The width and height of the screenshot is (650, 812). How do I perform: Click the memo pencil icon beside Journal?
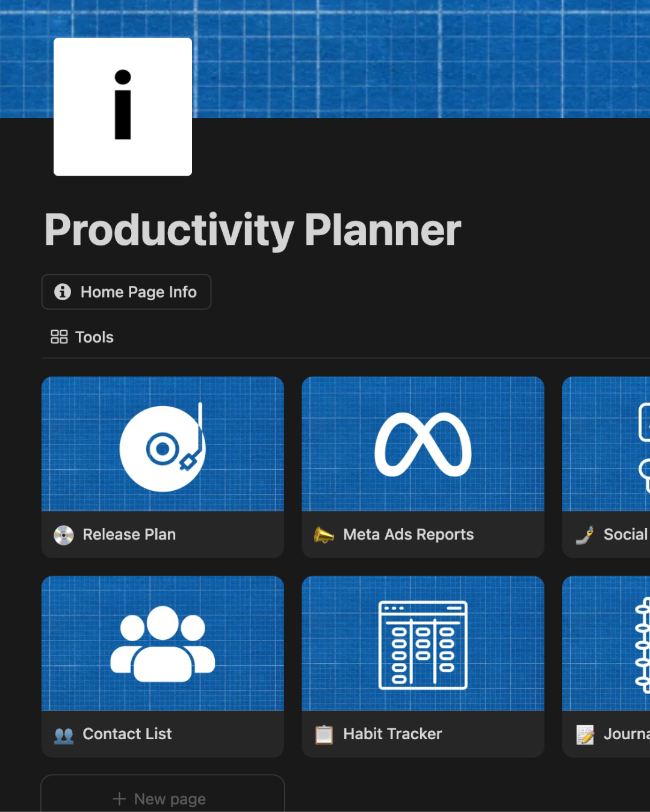(x=585, y=734)
